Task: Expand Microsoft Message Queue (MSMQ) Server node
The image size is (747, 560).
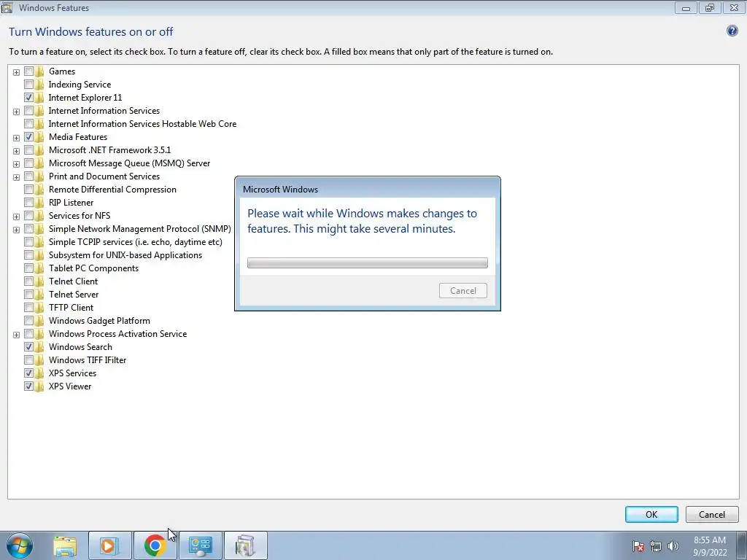Action: [x=16, y=164]
